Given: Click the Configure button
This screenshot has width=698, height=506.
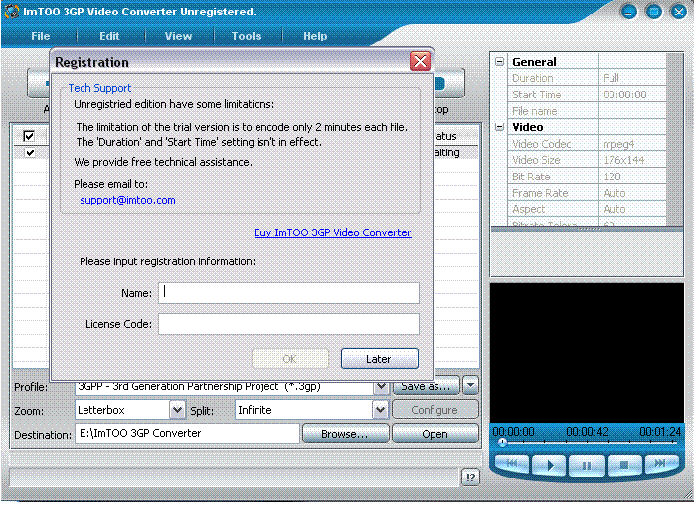Looking at the screenshot, I should 435,410.
